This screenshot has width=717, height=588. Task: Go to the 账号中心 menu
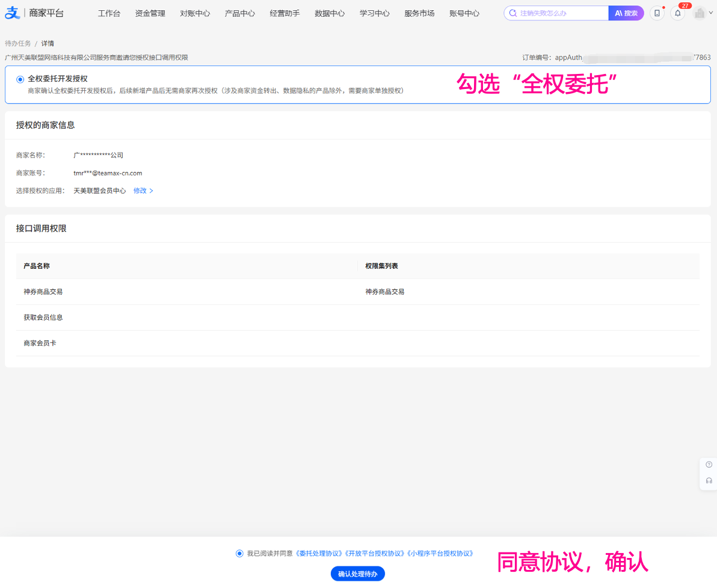coord(464,13)
